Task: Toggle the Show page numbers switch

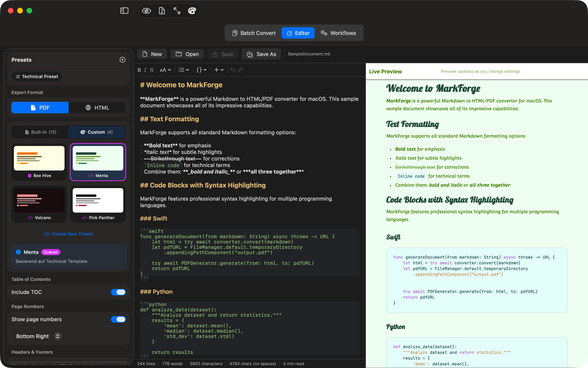Action: (118, 319)
